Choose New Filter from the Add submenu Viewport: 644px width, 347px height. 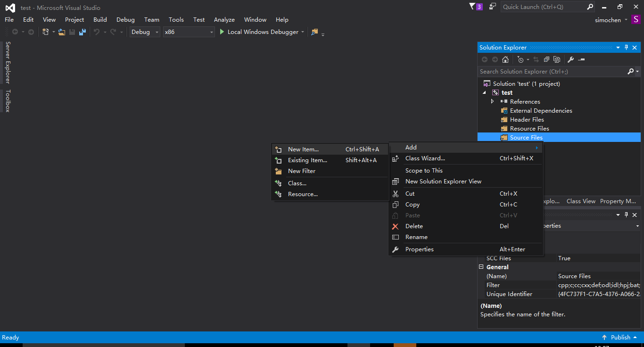pos(330,171)
